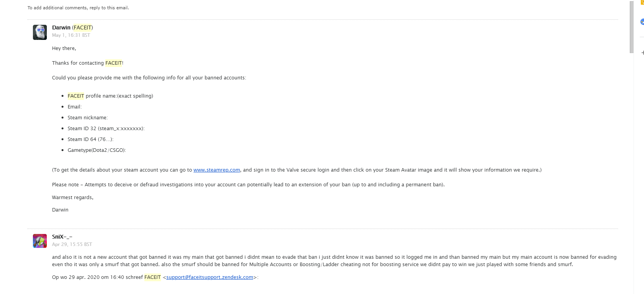Click highlighted FACEIT before 'profile name' bullet
644x294 pixels.
pyautogui.click(x=76, y=96)
